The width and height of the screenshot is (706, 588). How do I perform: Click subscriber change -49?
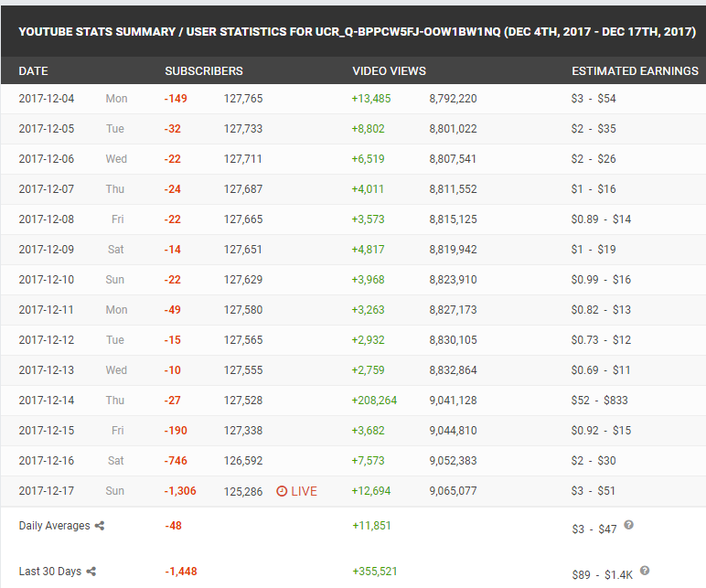coord(173,310)
